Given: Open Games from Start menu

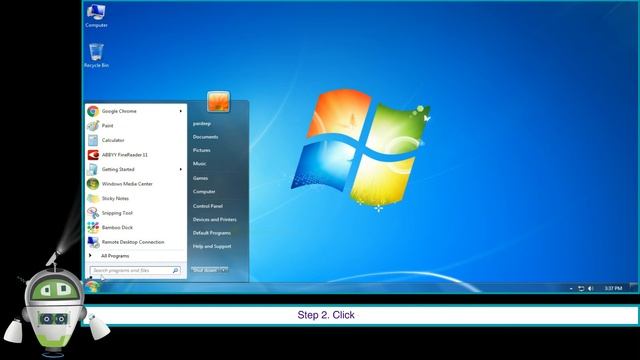Looking at the screenshot, I should tap(200, 178).
